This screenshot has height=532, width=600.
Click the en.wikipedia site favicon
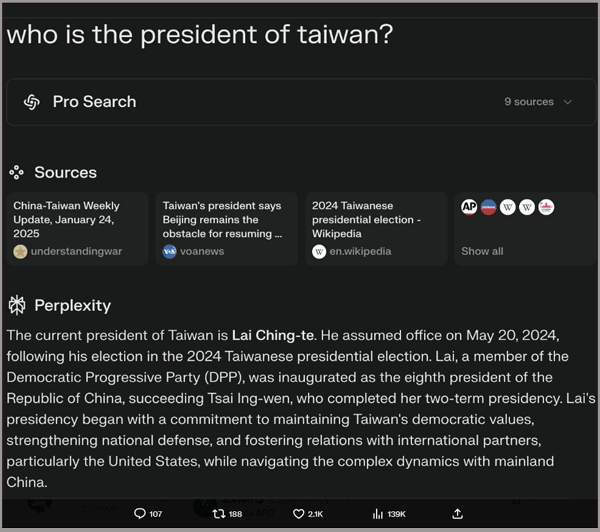point(319,252)
